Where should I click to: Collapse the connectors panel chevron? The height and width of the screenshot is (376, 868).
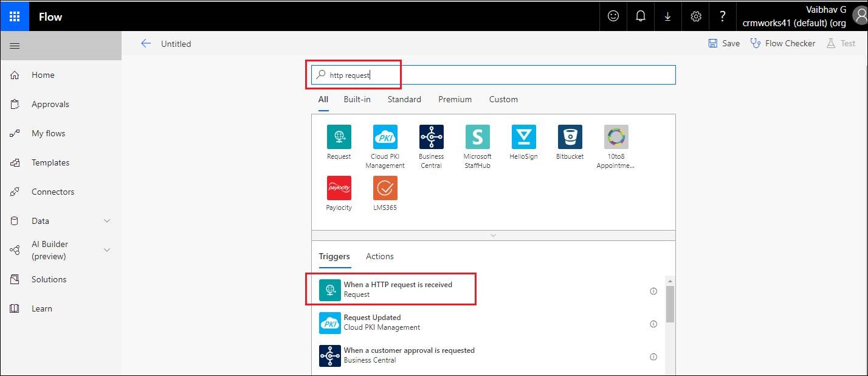[x=493, y=235]
